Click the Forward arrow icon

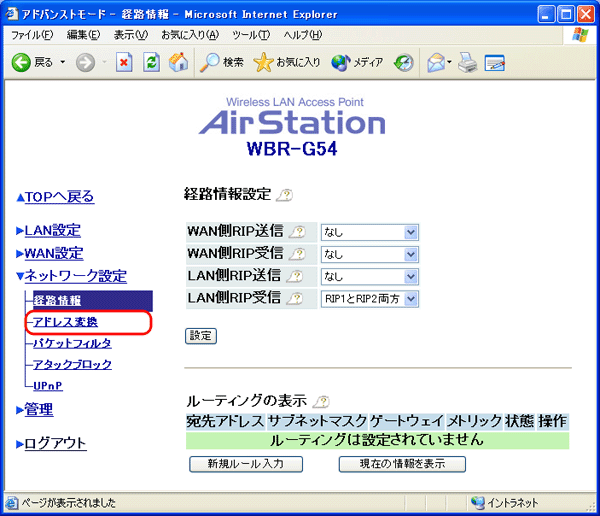(x=85, y=62)
